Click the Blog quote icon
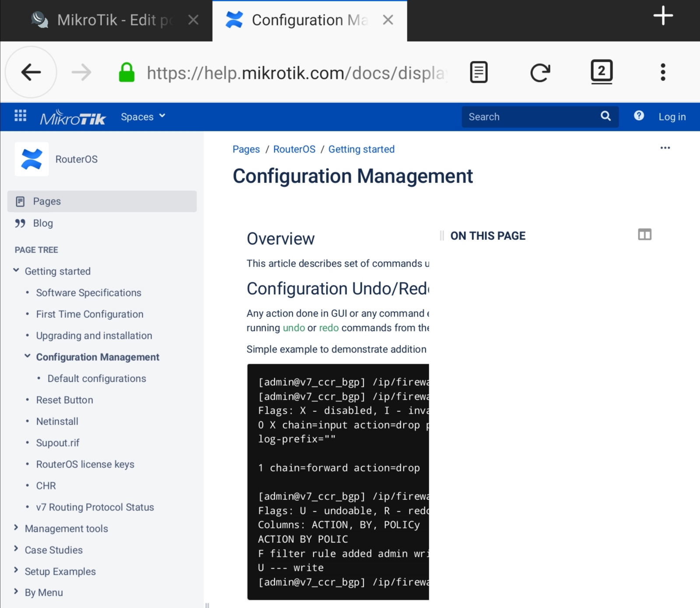 [x=20, y=223]
